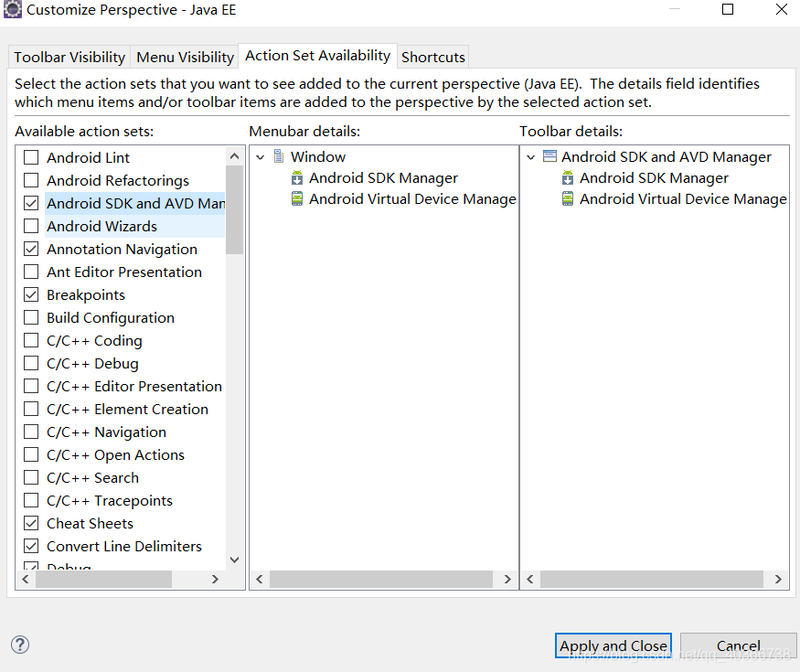The height and width of the screenshot is (672, 800).
Task: Select the C/C++ Search list label
Action: pyautogui.click(x=92, y=477)
